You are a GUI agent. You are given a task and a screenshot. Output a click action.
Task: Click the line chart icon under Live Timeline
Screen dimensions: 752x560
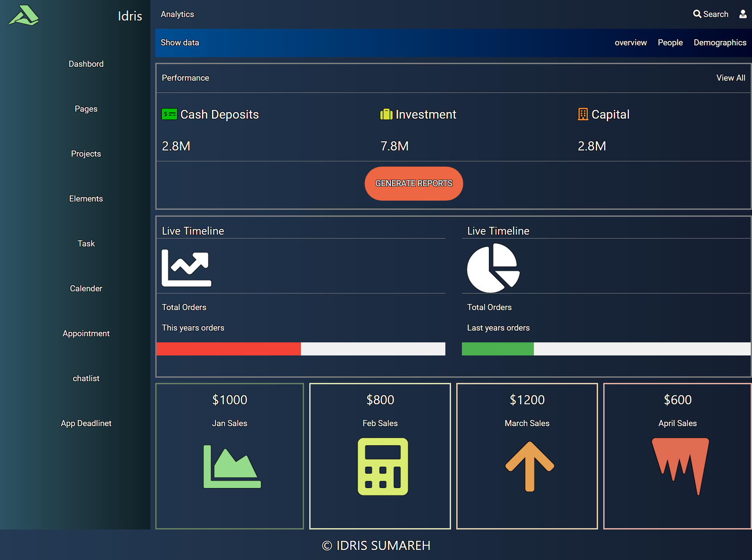coord(187,268)
